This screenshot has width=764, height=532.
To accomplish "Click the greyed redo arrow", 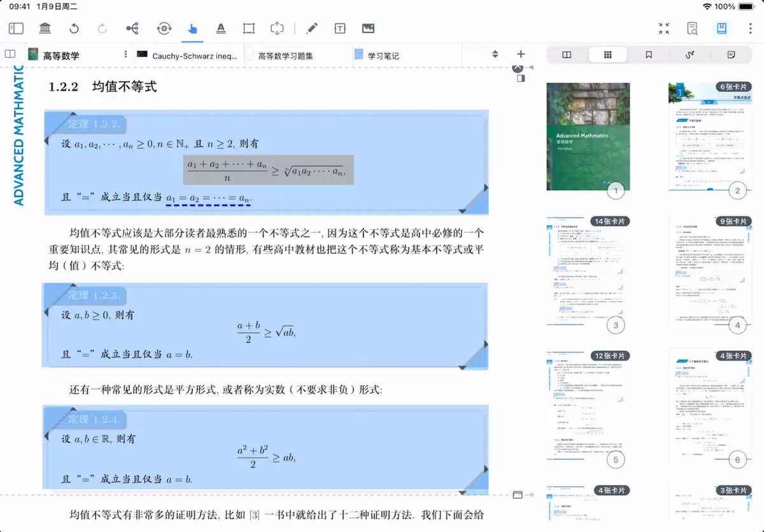I will 102,28.
